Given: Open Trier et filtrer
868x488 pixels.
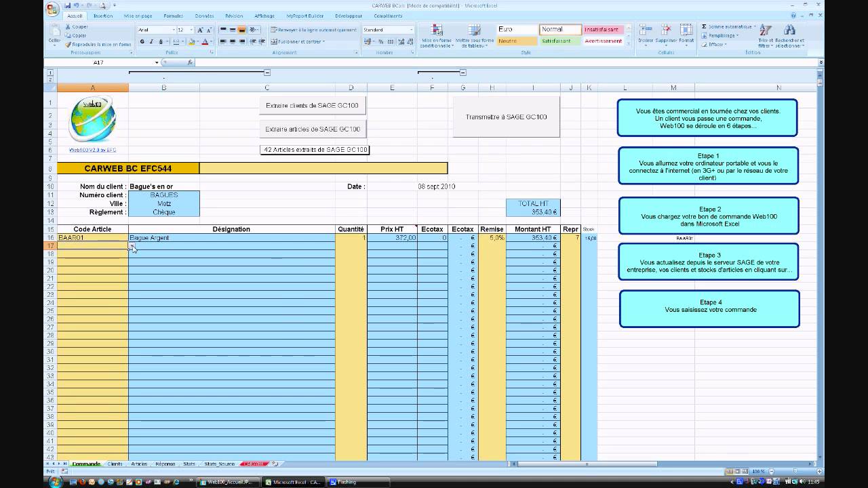Looking at the screenshot, I should click(766, 36).
